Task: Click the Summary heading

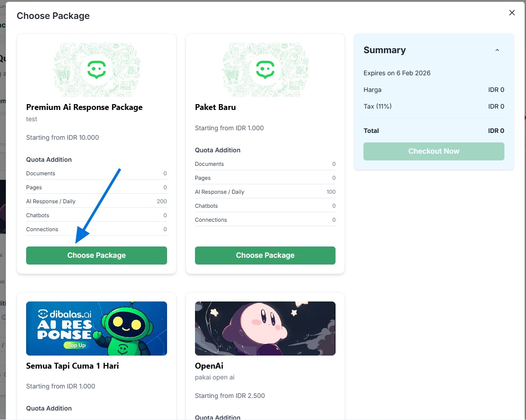Action: pyautogui.click(x=385, y=50)
